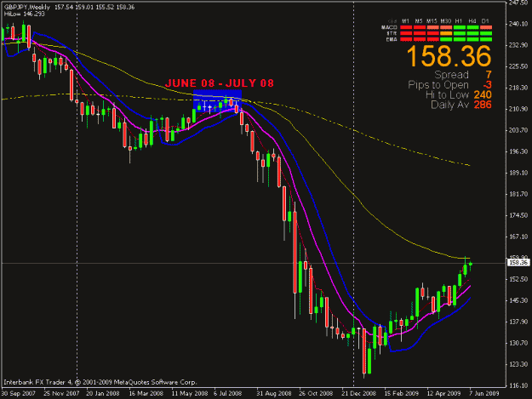Click the D1 timeframe header
The width and height of the screenshot is (532, 399).
485,21
